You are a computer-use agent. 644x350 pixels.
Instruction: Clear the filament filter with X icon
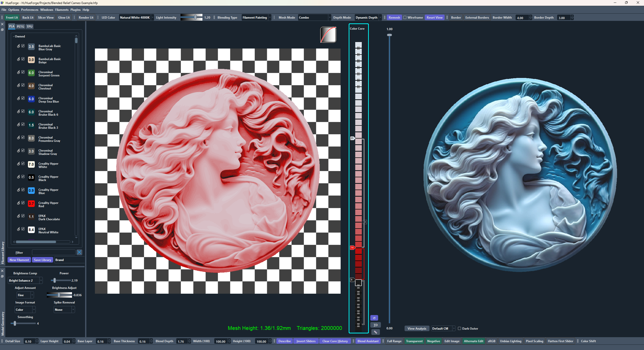coord(79,252)
